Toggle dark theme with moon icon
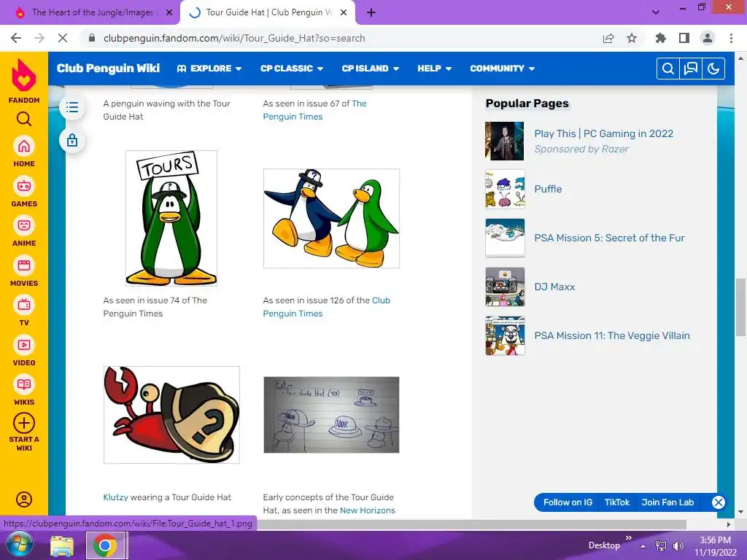This screenshot has width=747, height=560. click(713, 69)
